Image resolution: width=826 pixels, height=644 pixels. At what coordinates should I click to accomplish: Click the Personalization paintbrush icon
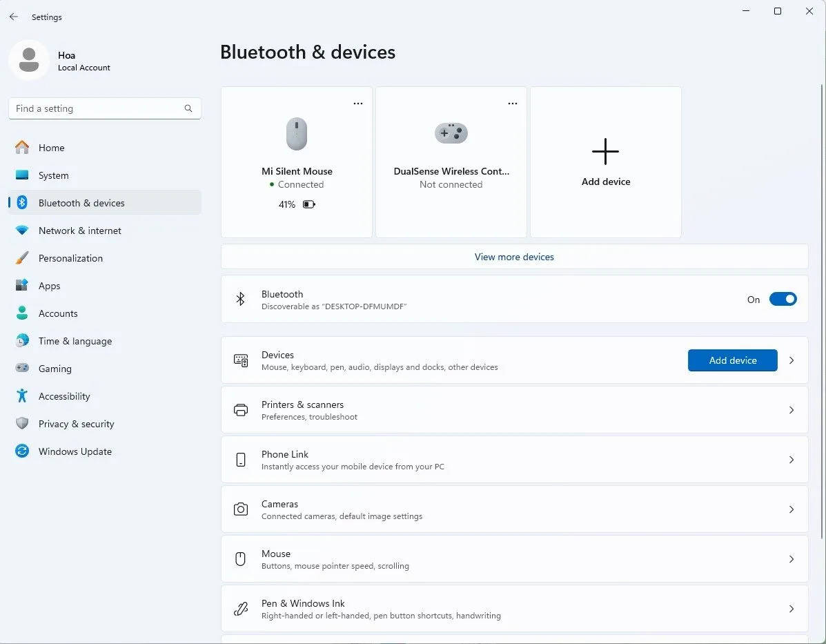(x=22, y=257)
